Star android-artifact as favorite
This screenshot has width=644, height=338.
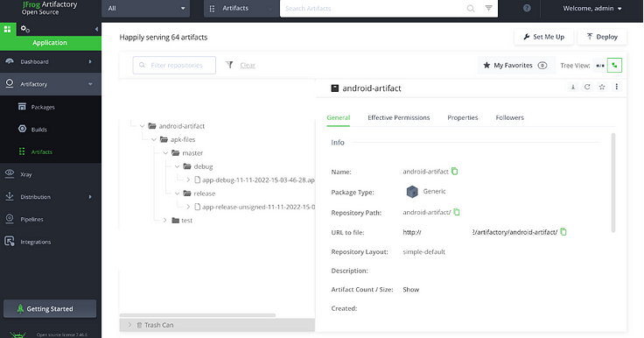tap(602, 87)
